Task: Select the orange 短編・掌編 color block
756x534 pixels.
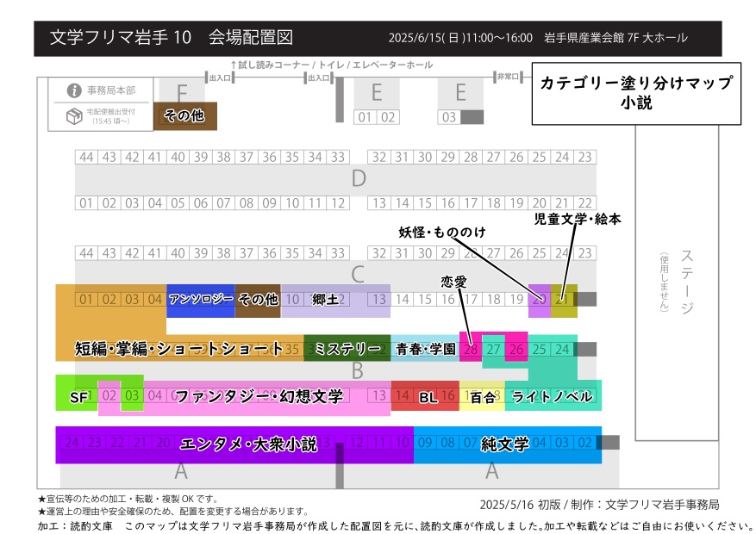Action: pyautogui.click(x=177, y=348)
